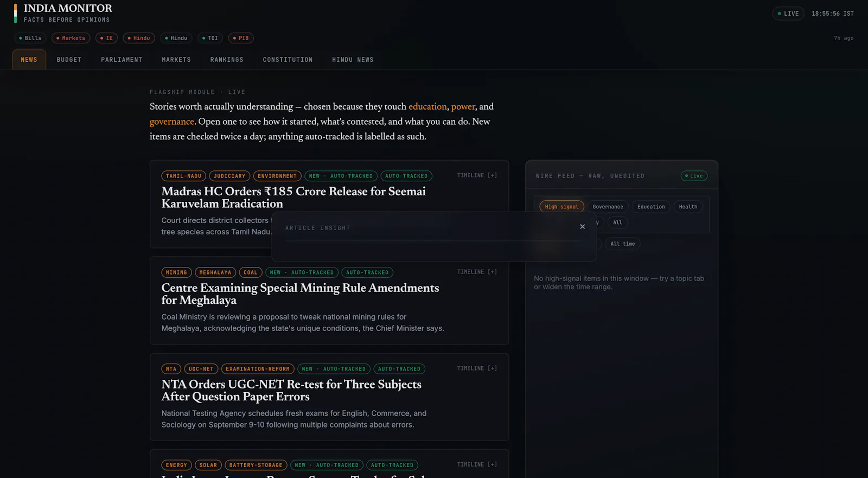Click the UGC-NET tag
Image resolution: width=868 pixels, height=478 pixels.
tap(201, 369)
